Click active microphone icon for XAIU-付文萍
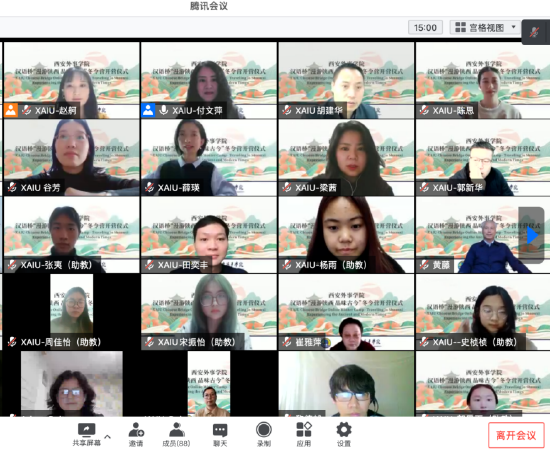 163,110
